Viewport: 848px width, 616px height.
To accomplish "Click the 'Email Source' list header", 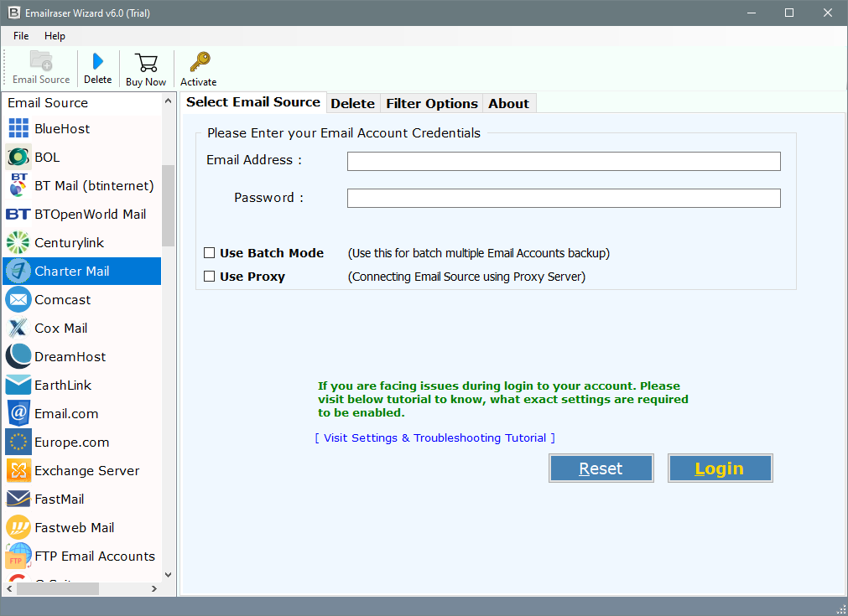I will (x=48, y=102).
